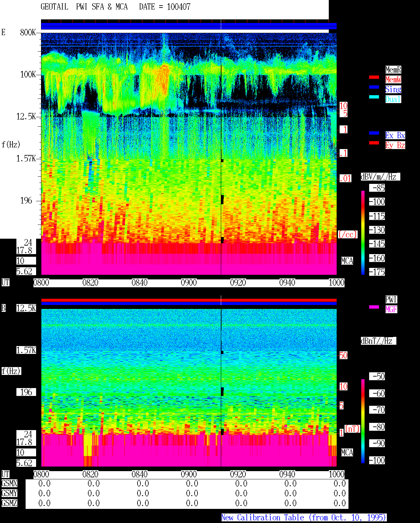Click the '-100' magnetic scale value
Screen dimensions: 420x523
(377, 461)
